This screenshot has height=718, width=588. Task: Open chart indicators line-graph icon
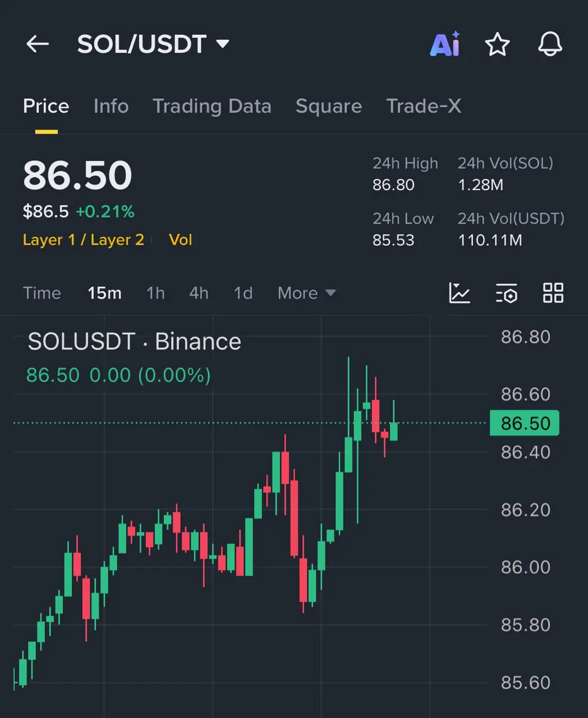[460, 293]
